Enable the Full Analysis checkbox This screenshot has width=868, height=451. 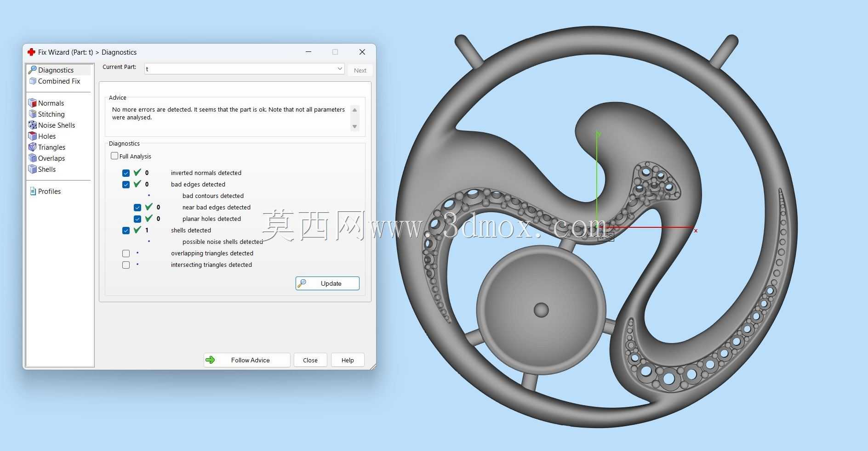114,156
